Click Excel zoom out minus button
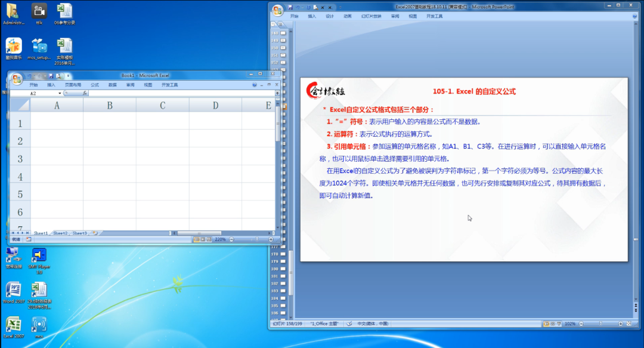The width and height of the screenshot is (644, 348). (231, 239)
